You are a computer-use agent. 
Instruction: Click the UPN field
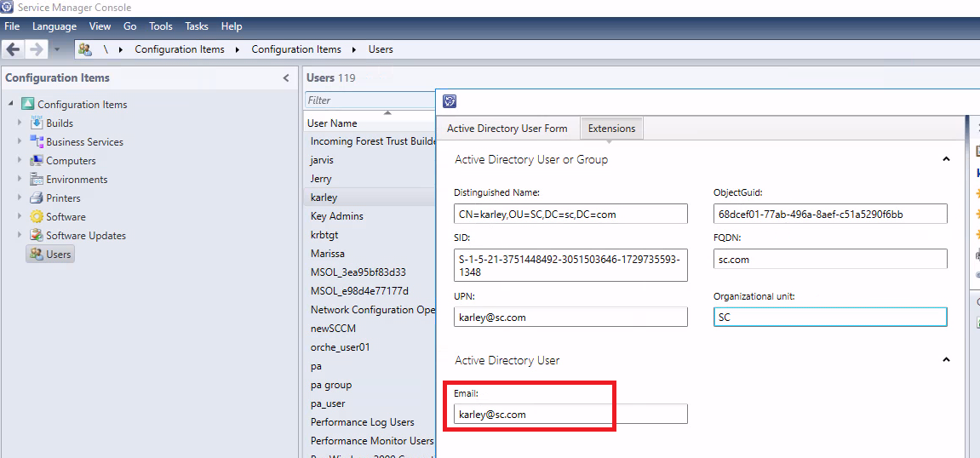570,317
